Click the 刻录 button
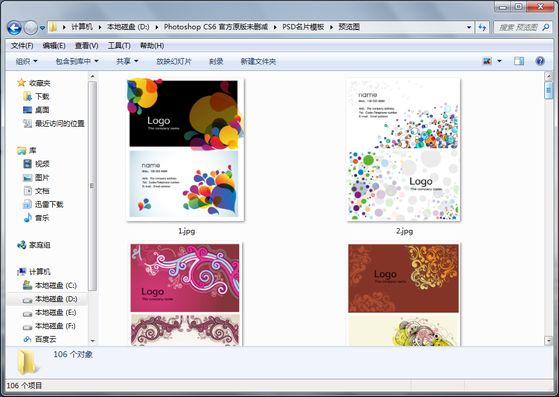Viewport: 559px width, 397px height. (216, 61)
